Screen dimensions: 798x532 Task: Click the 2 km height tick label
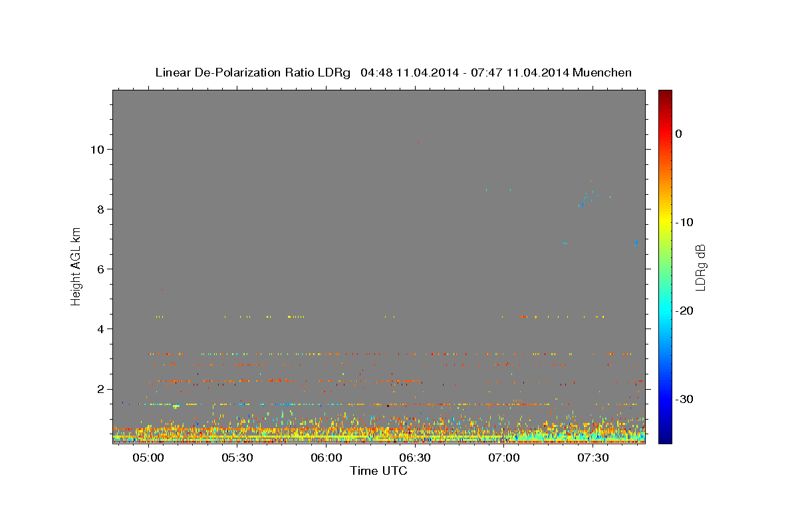100,389
